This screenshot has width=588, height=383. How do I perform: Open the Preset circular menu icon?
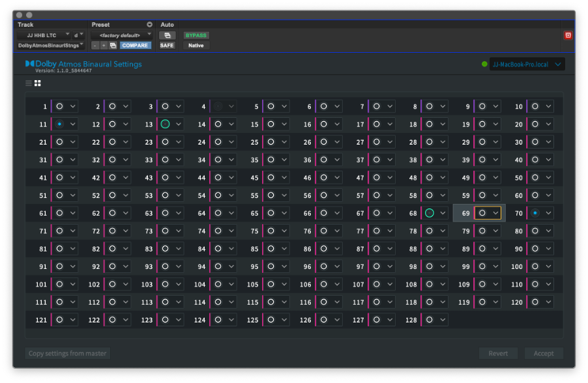[150, 25]
